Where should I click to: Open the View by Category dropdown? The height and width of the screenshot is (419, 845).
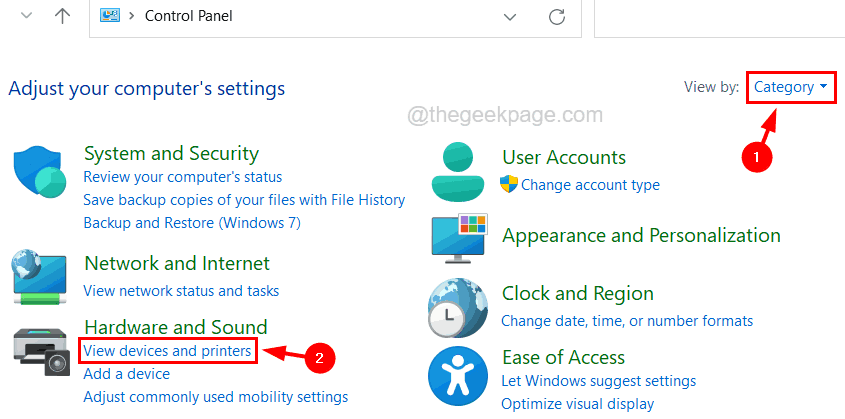pyautogui.click(x=790, y=87)
